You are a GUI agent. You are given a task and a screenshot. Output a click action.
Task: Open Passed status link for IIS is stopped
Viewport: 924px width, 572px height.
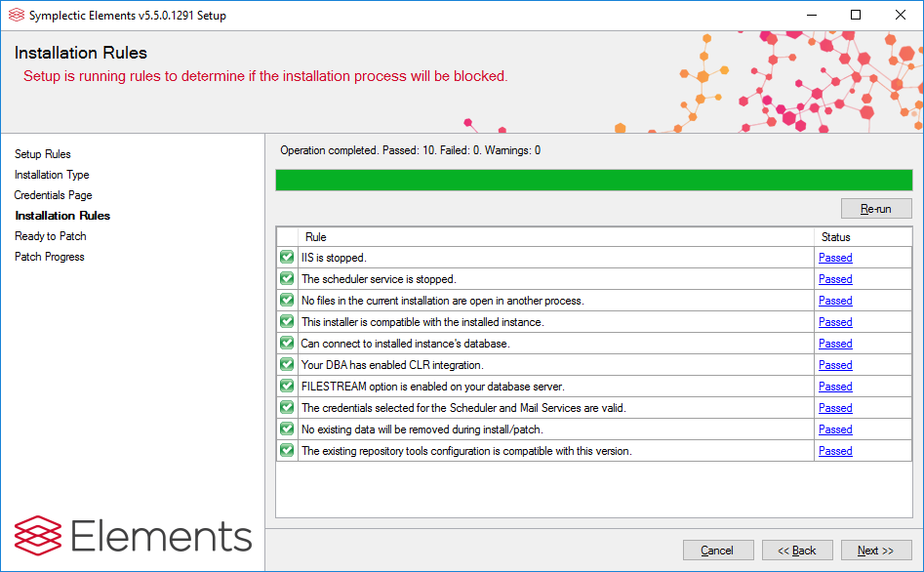(x=835, y=258)
